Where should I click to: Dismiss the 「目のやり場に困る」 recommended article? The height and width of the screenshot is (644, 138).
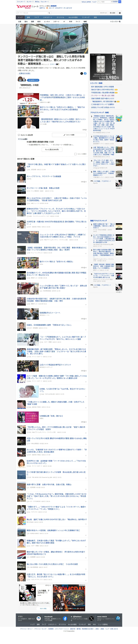(86, 170)
